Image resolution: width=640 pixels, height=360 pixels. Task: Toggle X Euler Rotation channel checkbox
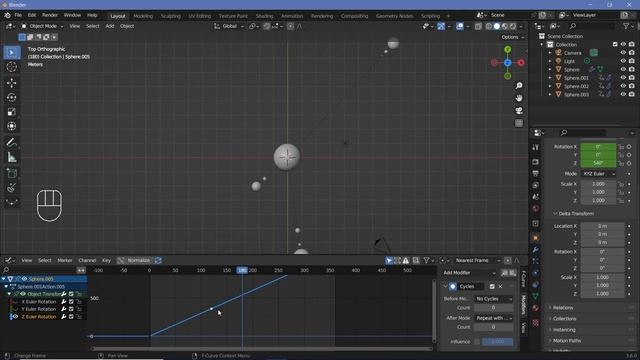click(x=71, y=302)
